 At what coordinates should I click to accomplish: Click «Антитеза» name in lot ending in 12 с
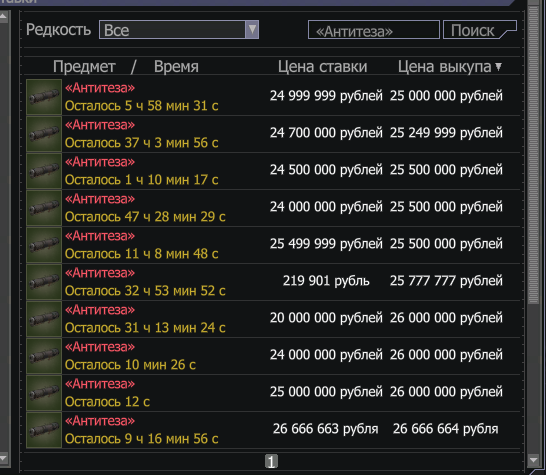click(100, 384)
